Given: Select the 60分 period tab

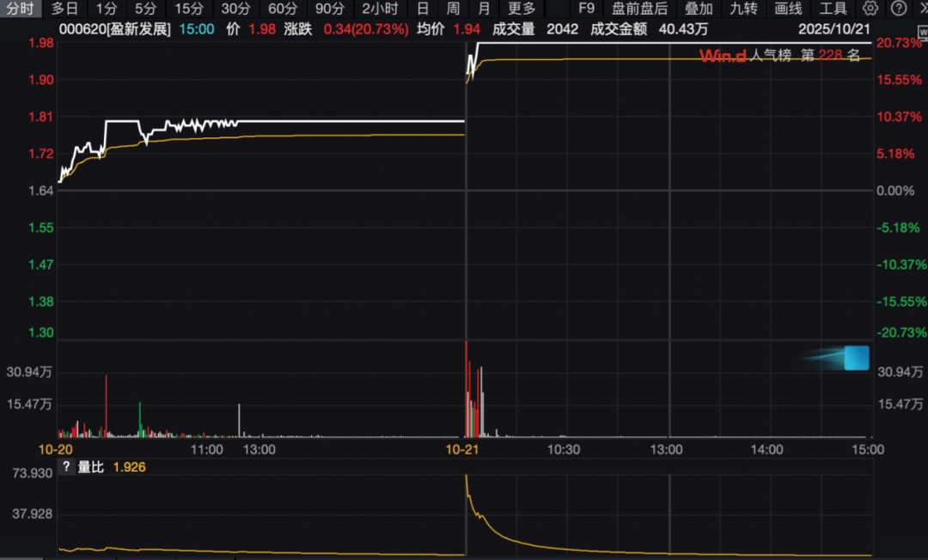Looking at the screenshot, I should pyautogui.click(x=283, y=9).
